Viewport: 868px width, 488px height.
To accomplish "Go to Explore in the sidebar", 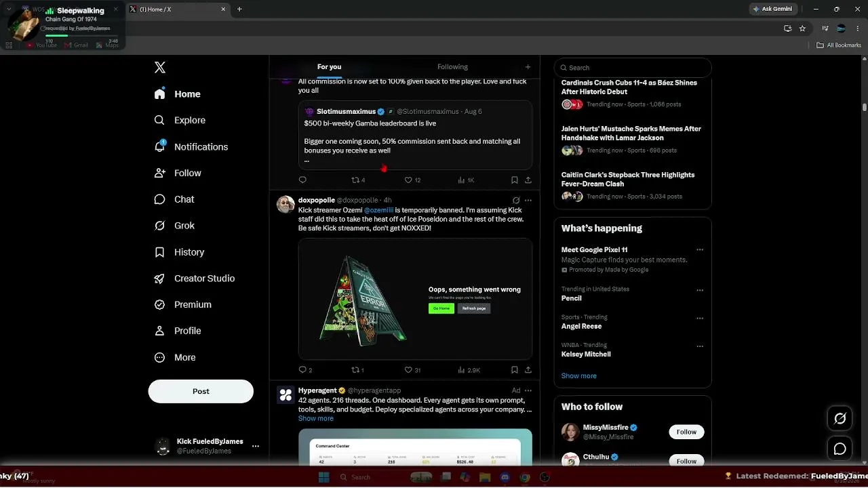I will [180, 120].
